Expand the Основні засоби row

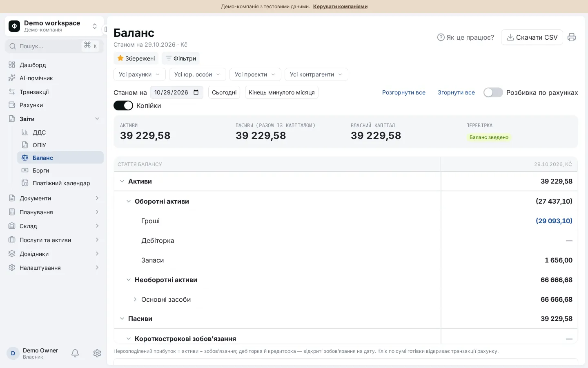click(135, 300)
